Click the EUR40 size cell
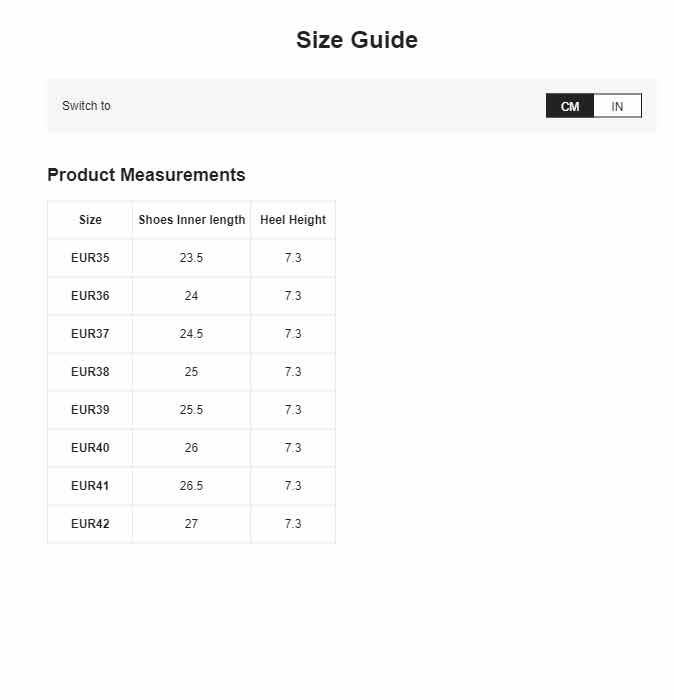 click(x=90, y=447)
